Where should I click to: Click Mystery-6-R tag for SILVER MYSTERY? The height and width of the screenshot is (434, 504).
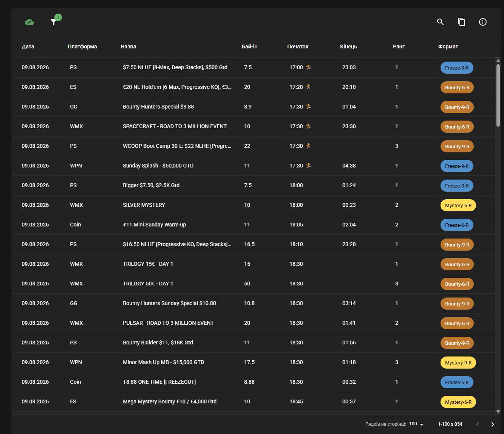coord(458,205)
